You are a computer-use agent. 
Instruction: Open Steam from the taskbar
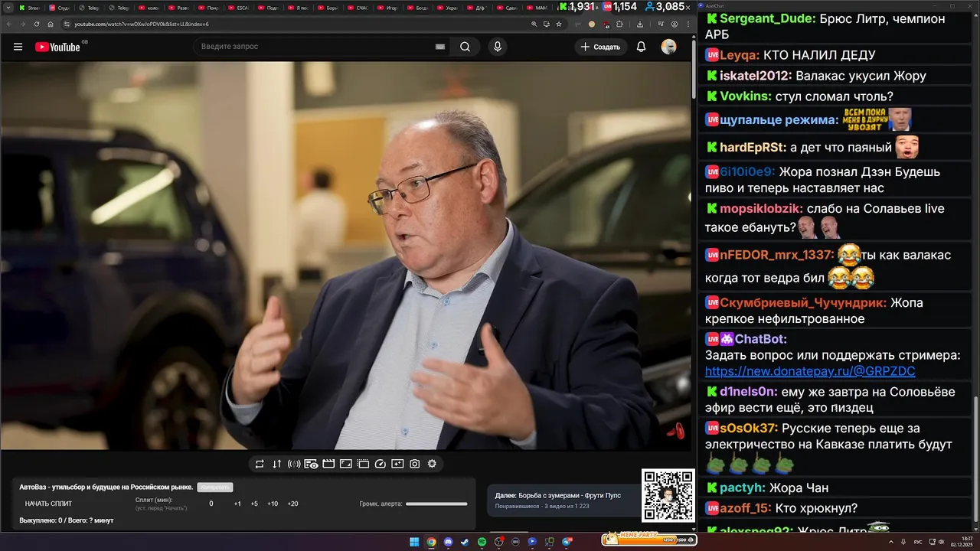click(465, 542)
